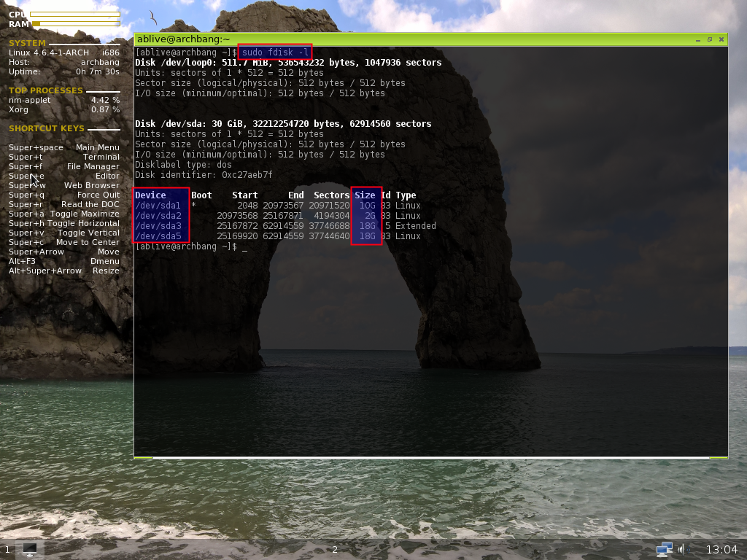Click the CPU usage bar
Viewport: 747px width, 560px height.
[75, 15]
